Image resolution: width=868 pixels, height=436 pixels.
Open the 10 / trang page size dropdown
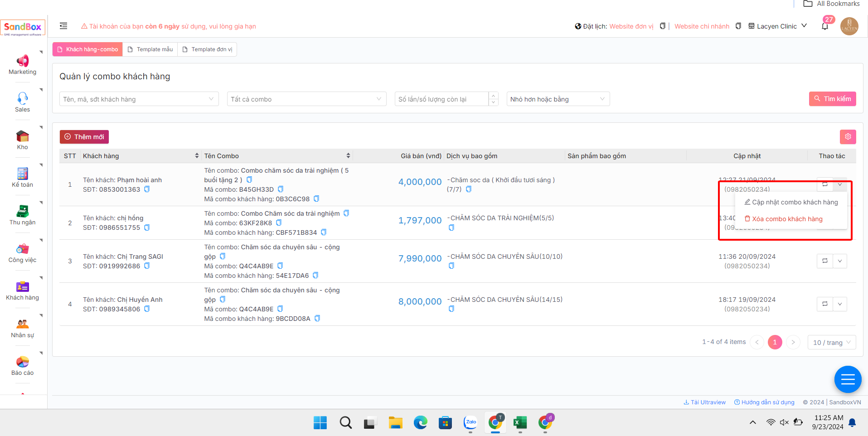click(831, 342)
